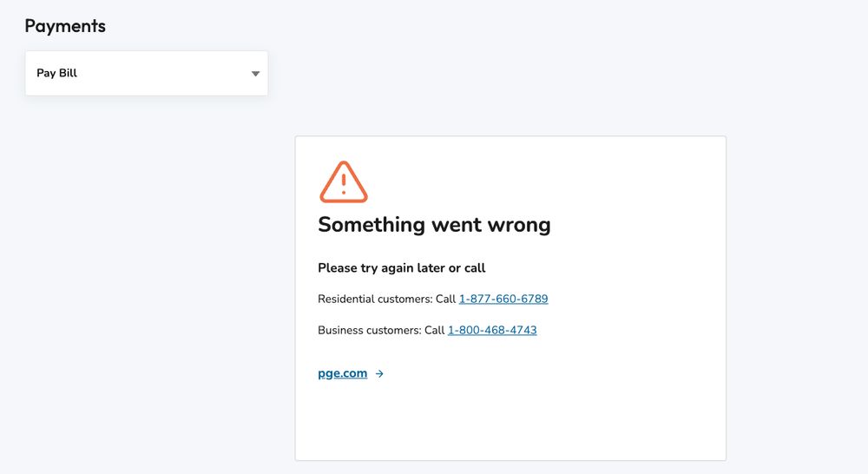Click the Payments page heading
868x474 pixels.
pos(65,26)
